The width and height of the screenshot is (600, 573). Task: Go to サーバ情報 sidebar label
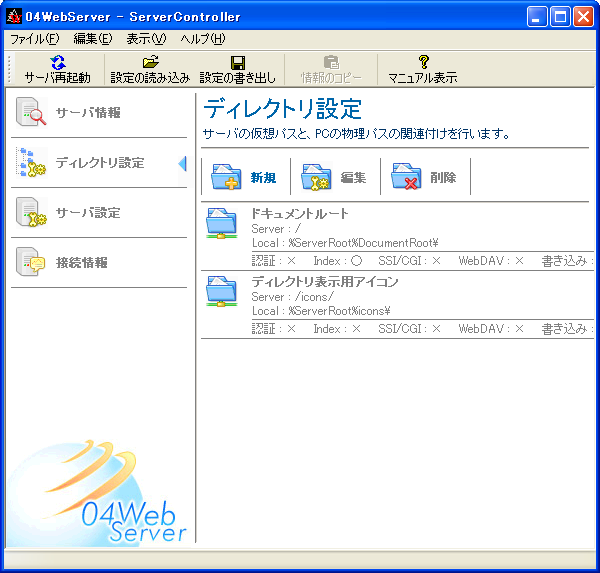[x=88, y=113]
